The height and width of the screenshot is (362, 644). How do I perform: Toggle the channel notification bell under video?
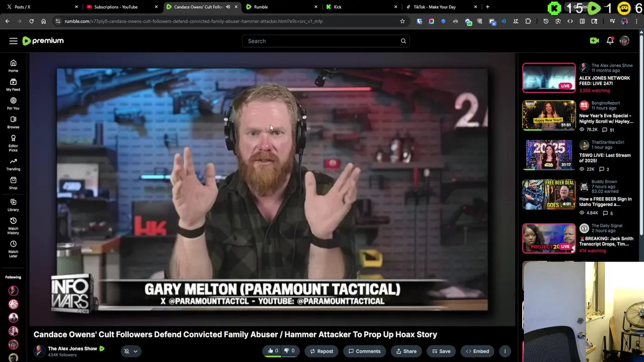pyautogui.click(x=127, y=351)
